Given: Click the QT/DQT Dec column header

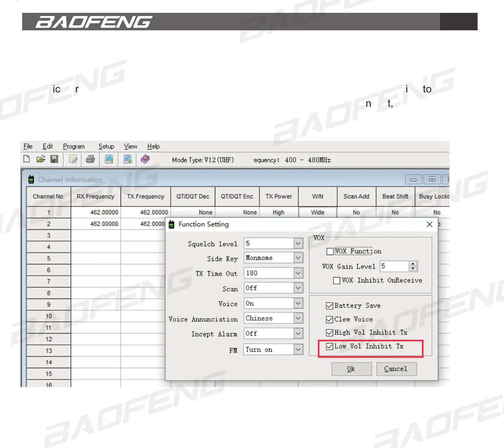Looking at the screenshot, I should point(193,197).
